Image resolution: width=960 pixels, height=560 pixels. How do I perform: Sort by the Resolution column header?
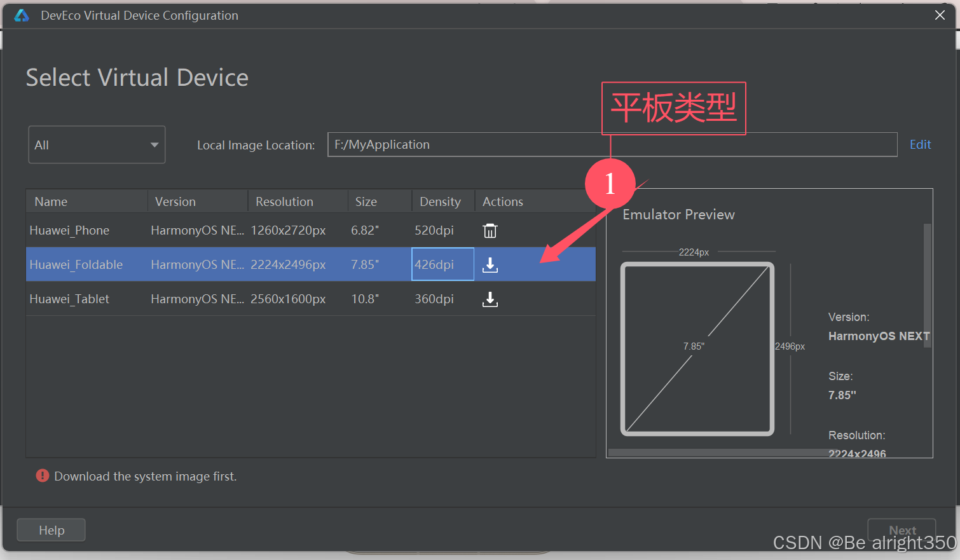click(x=298, y=201)
